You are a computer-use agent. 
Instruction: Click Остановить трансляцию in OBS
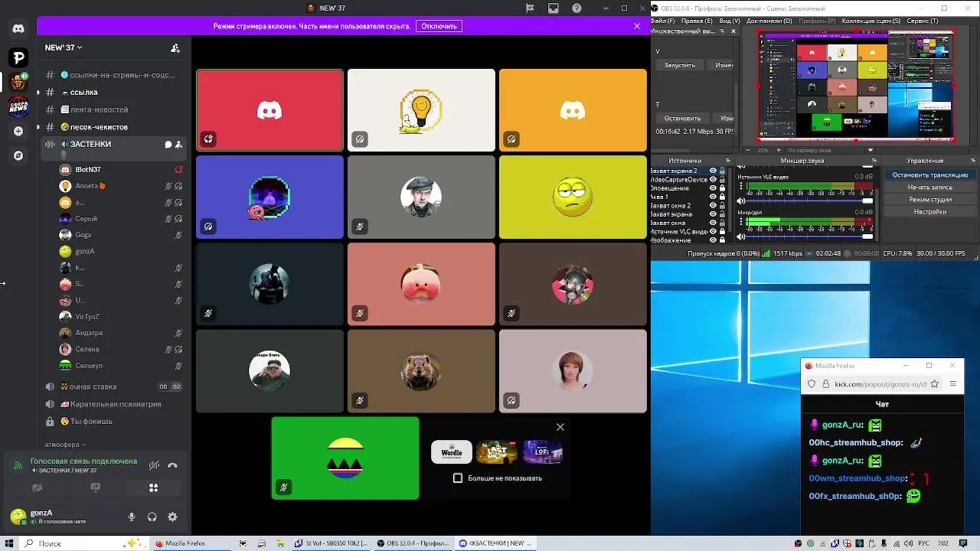929,175
